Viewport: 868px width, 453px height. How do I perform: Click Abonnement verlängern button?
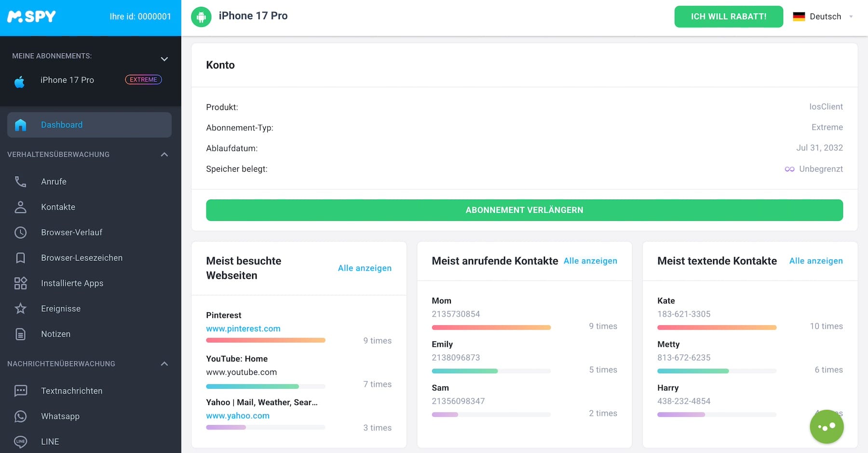click(x=524, y=210)
